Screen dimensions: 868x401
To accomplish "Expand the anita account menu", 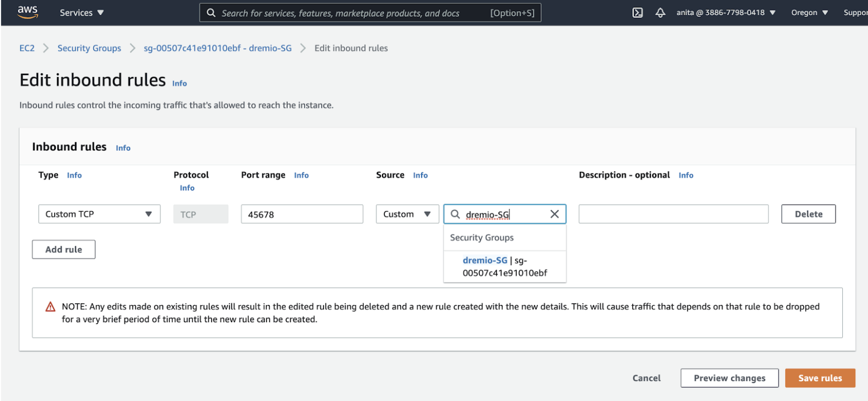I will tap(726, 13).
